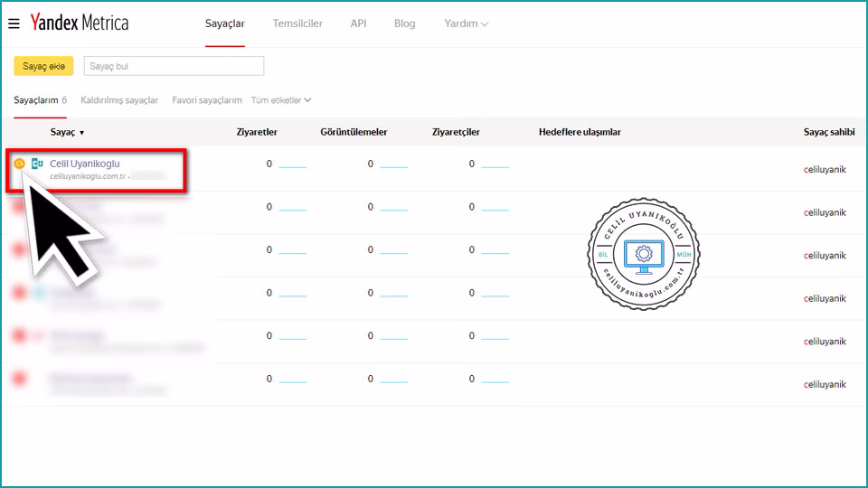868x488 pixels.
Task: Click Ziyaretler value 0 in Celil Uyanikoglu row
Action: (269, 164)
